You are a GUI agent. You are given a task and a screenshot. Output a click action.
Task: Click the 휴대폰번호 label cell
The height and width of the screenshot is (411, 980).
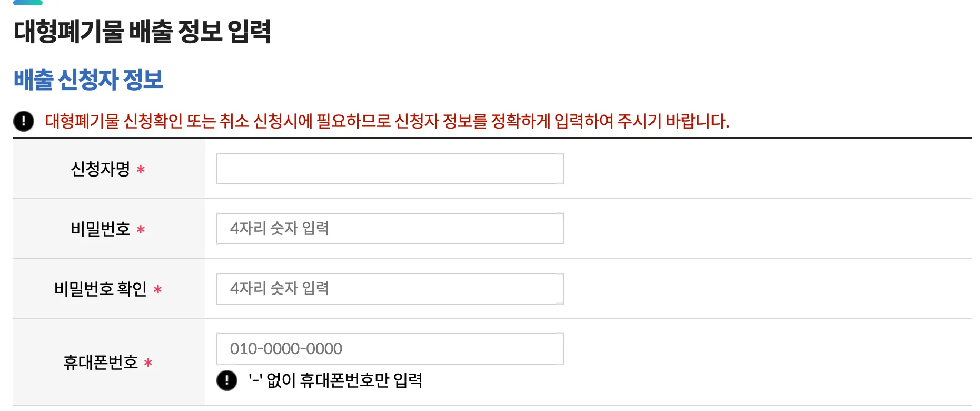pos(100,363)
